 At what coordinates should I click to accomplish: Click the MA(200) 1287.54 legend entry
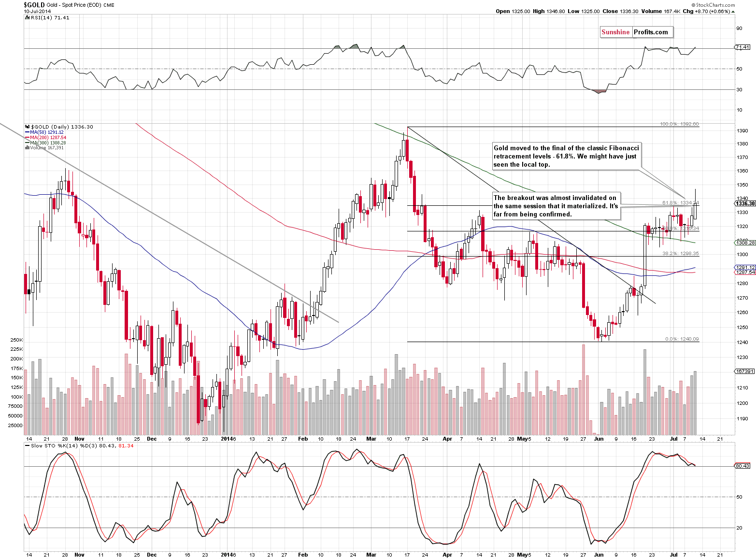point(48,138)
